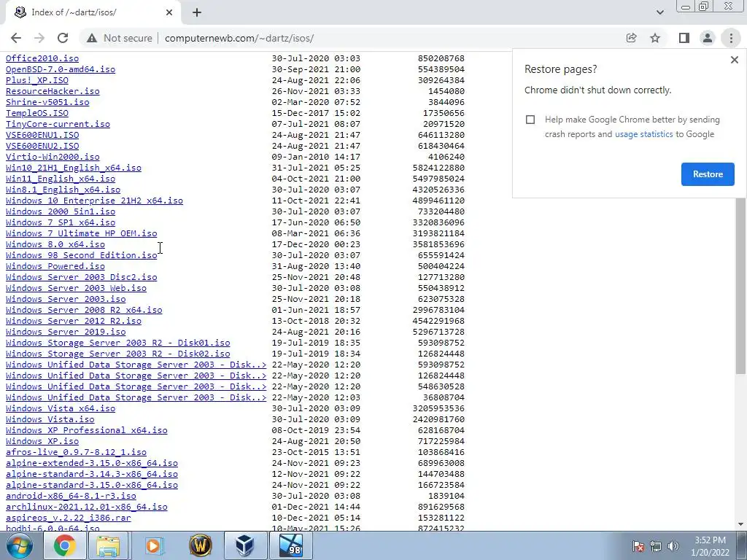Click the browser forward arrow
The width and height of the screenshot is (747, 560).
click(x=39, y=38)
